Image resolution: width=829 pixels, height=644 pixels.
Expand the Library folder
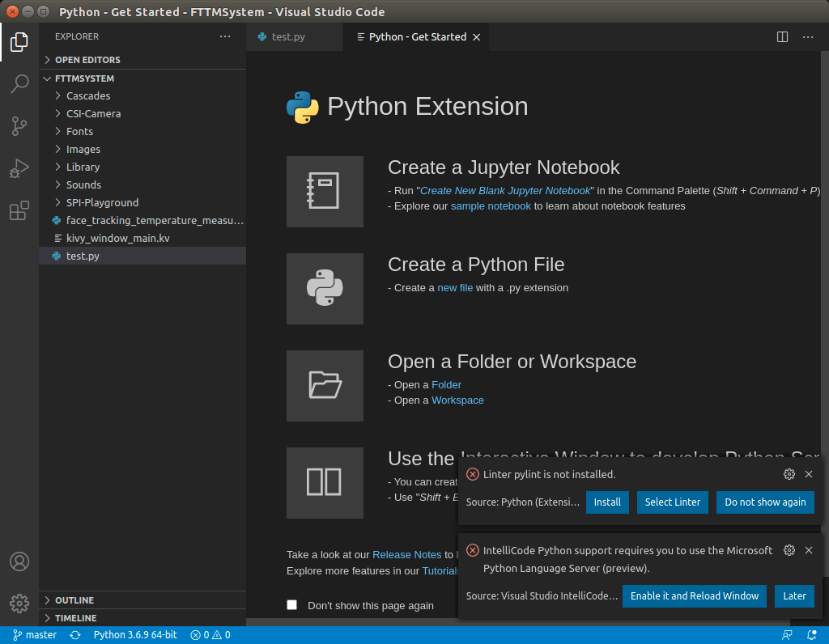(x=142, y=167)
